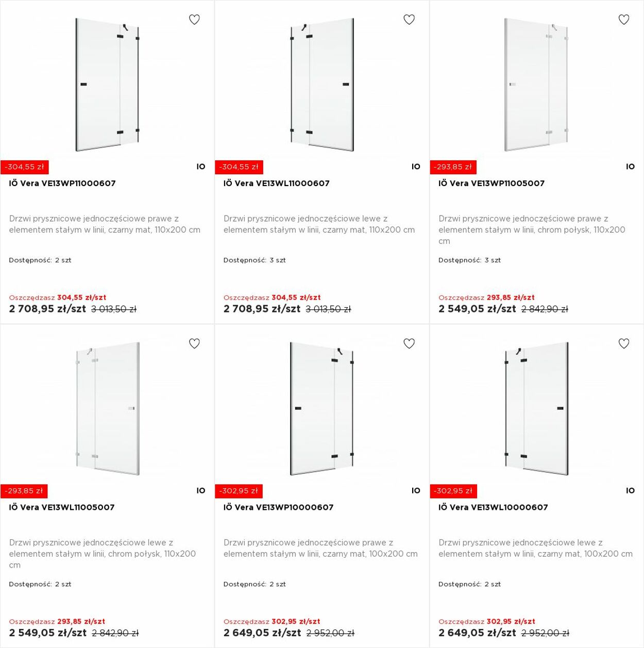Image resolution: width=644 pixels, height=648 pixels.
Task: Click IO brand logo on VE13WL10000607 card
Action: [630, 491]
